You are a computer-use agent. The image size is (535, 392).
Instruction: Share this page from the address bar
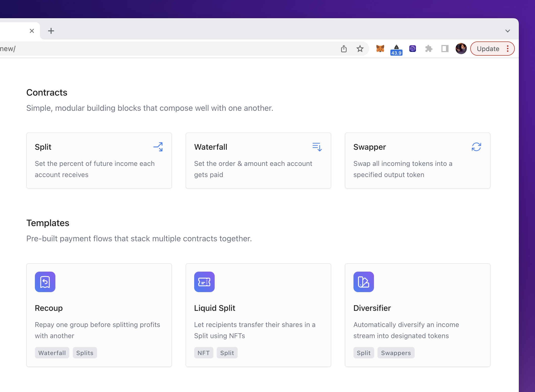[344, 49]
